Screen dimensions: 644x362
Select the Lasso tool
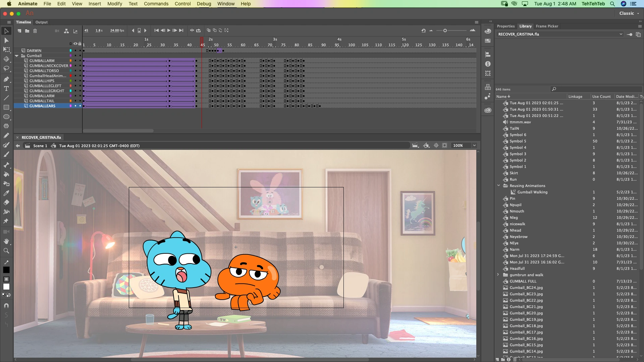coord(6,69)
